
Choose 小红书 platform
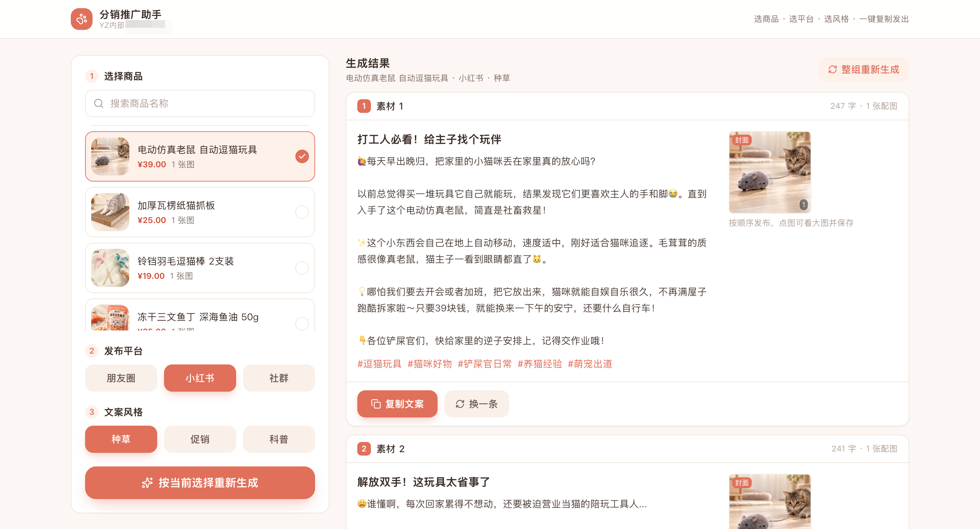point(200,378)
